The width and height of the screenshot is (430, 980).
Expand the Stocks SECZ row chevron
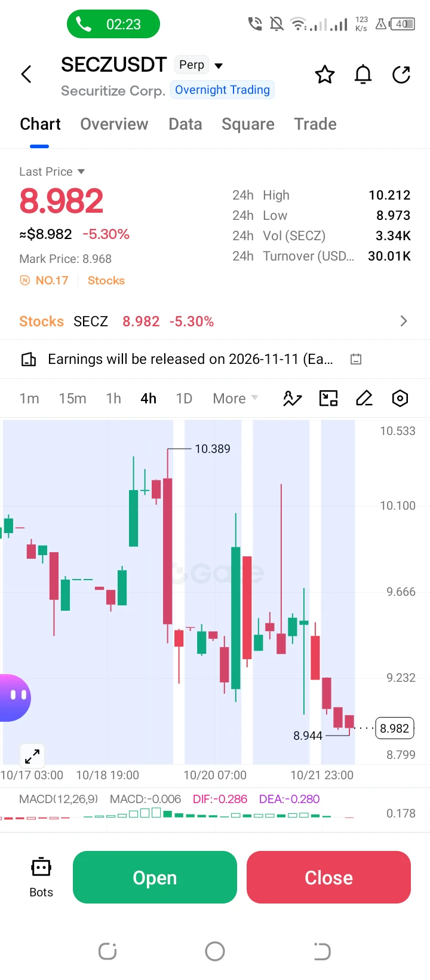404,321
